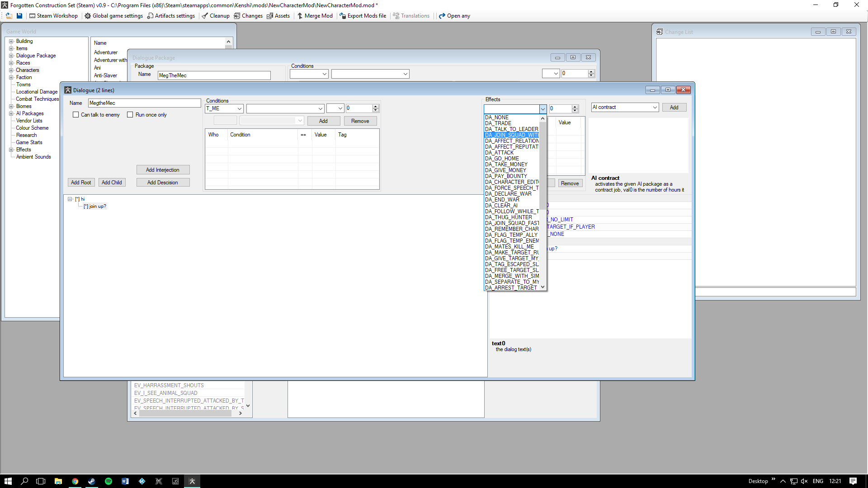The width and height of the screenshot is (868, 488).
Task: Click the Add Child button
Action: [x=112, y=183]
